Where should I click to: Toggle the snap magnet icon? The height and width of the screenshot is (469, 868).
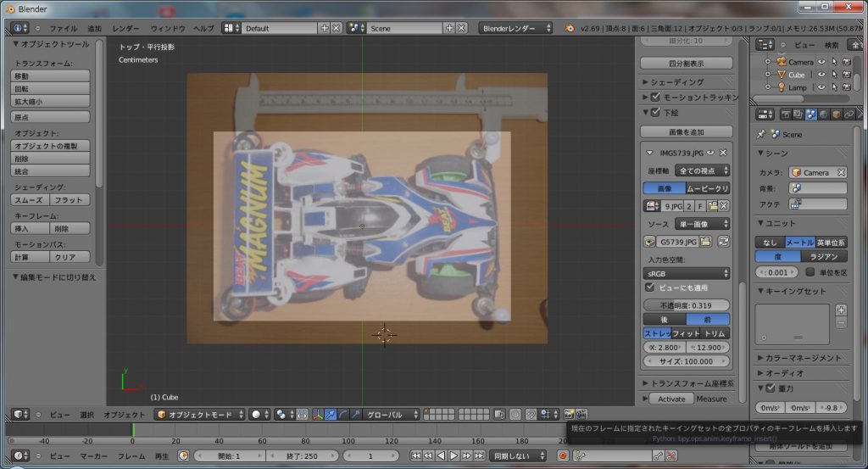tap(531, 414)
